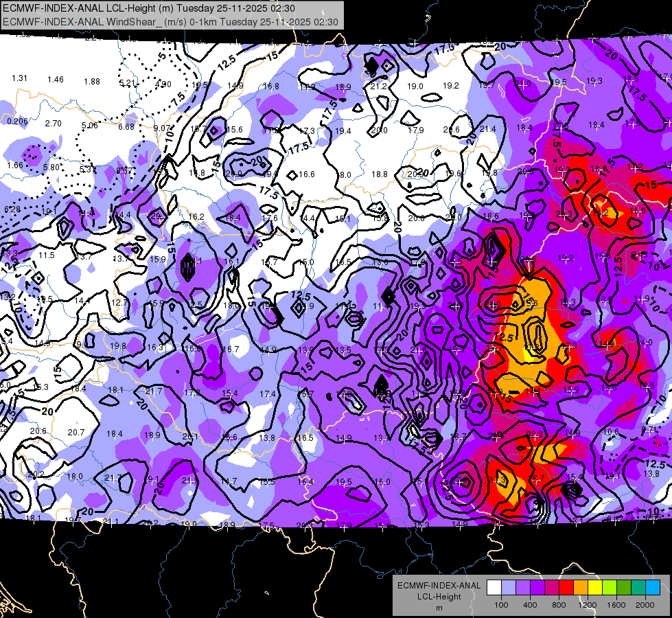This screenshot has width=672, height=618.
Task: Click the magenta legend swatch
Action: tap(552, 587)
